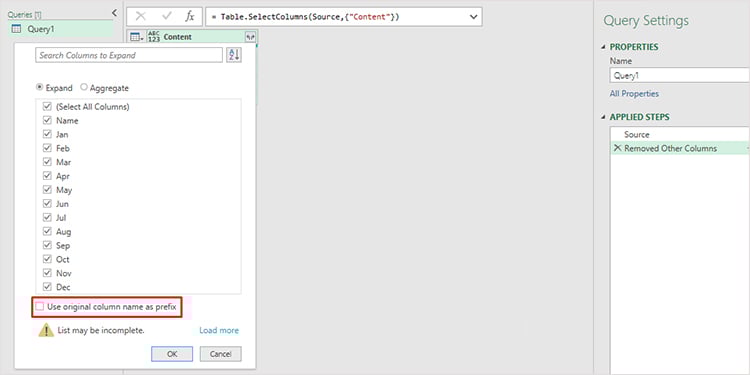Viewport: 750px width, 375px height.
Task: Uncheck the Jun column checkbox
Action: point(47,204)
